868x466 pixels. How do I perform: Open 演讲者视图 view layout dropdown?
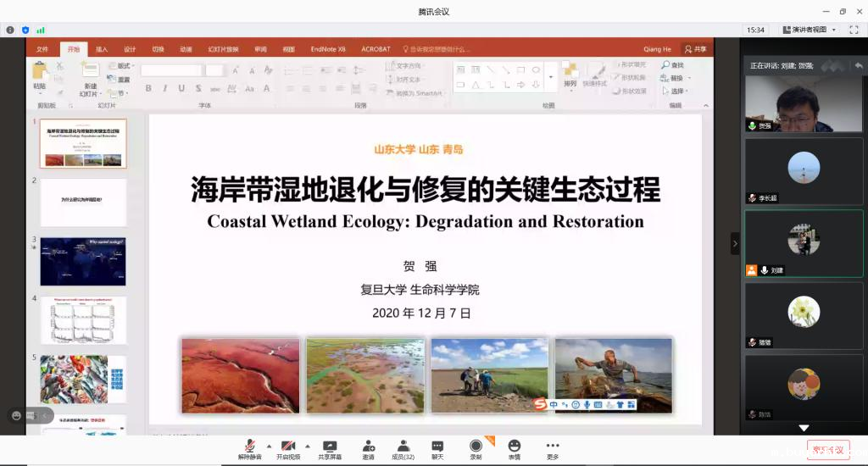[809, 30]
